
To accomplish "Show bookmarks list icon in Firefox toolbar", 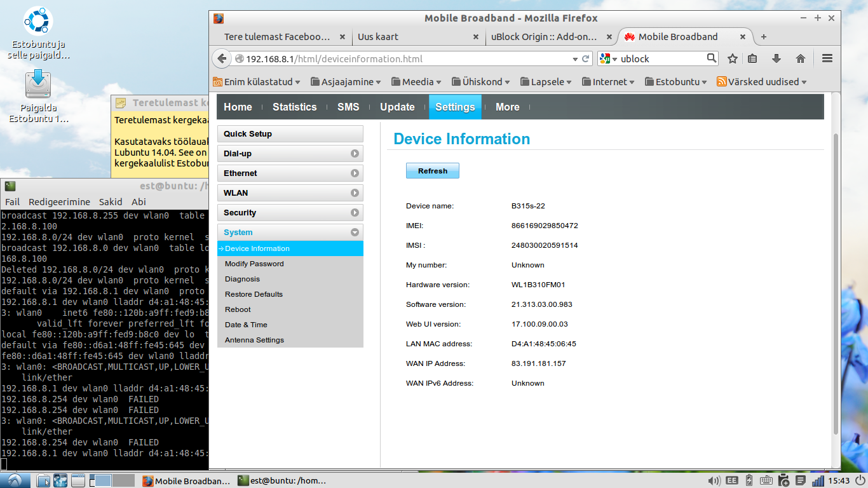I will [752, 58].
